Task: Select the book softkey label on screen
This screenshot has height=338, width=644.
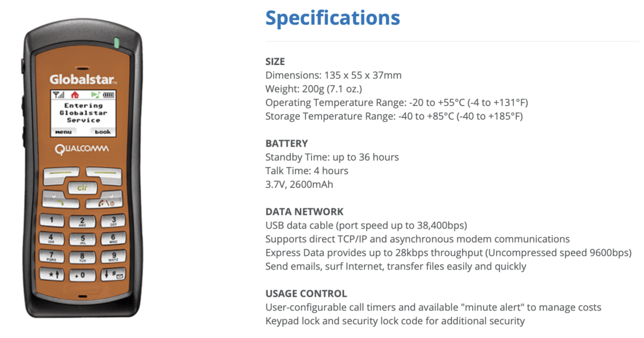Action: coord(103,132)
